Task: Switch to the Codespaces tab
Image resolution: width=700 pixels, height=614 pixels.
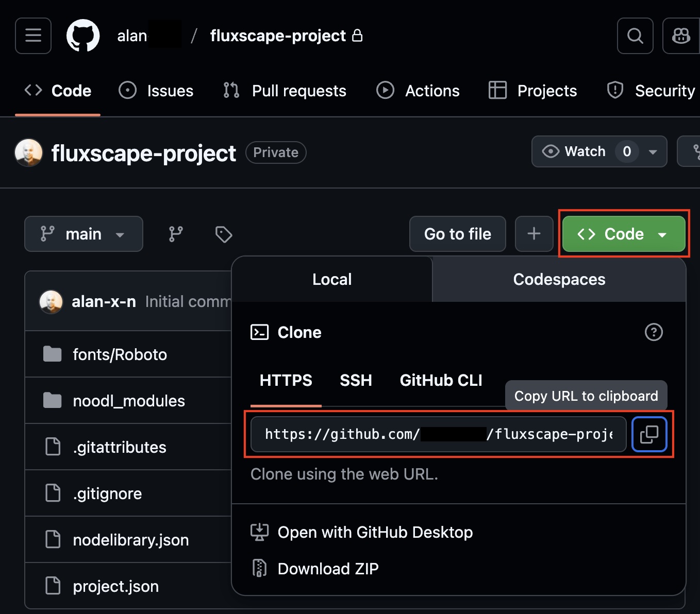Action: (x=559, y=279)
